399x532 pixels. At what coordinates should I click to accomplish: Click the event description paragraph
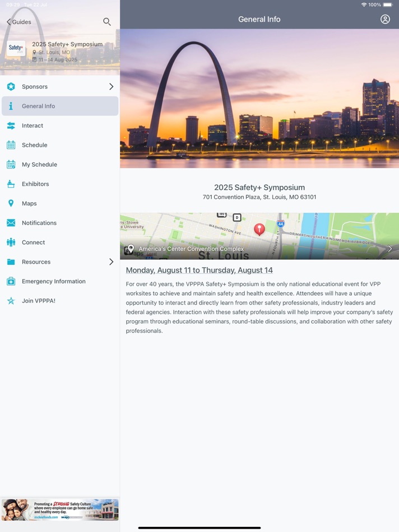tap(259, 307)
